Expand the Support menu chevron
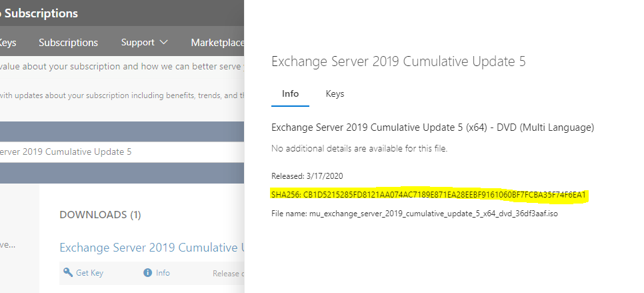Viewport: 644px width, 293px height. click(x=163, y=42)
